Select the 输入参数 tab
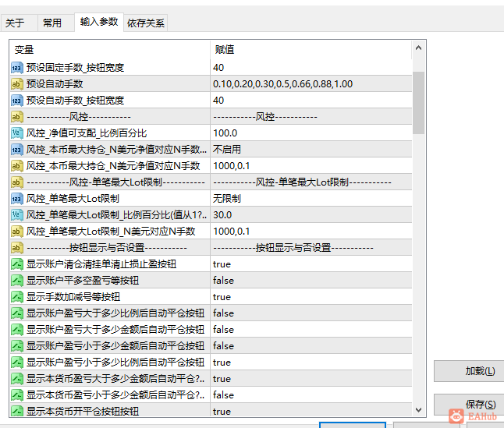504x428 pixels. point(99,22)
